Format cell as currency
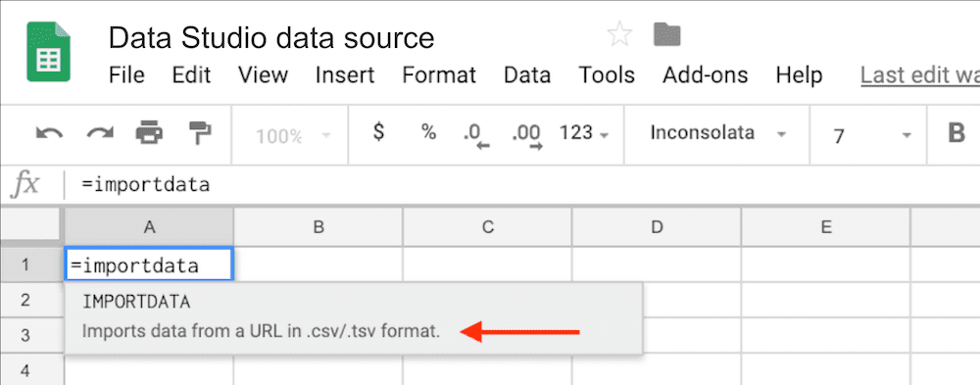The image size is (980, 385). pyautogui.click(x=378, y=132)
